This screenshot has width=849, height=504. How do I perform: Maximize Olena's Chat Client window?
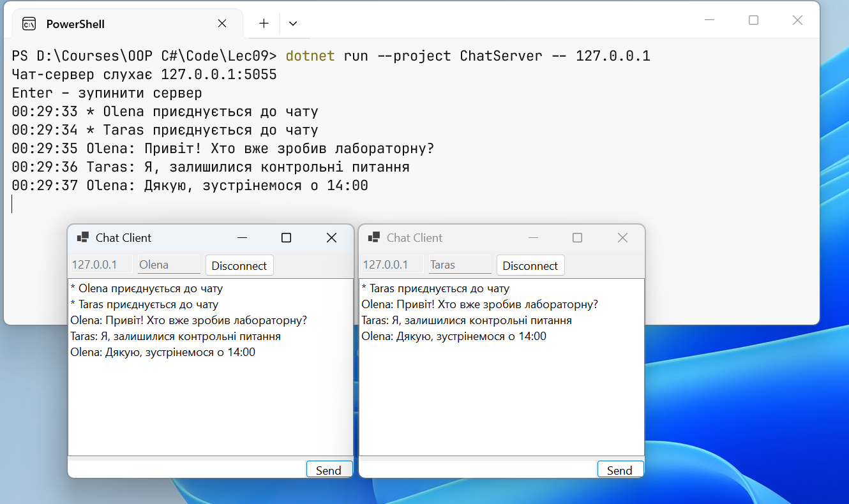pyautogui.click(x=286, y=237)
